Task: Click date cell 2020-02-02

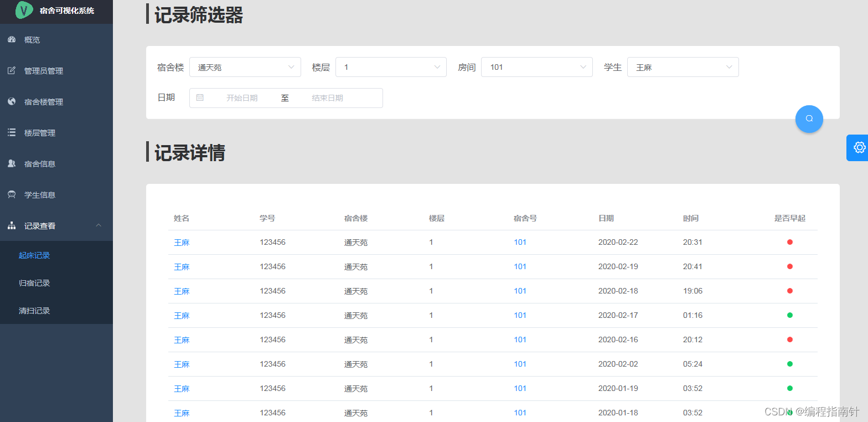Action: tap(618, 364)
